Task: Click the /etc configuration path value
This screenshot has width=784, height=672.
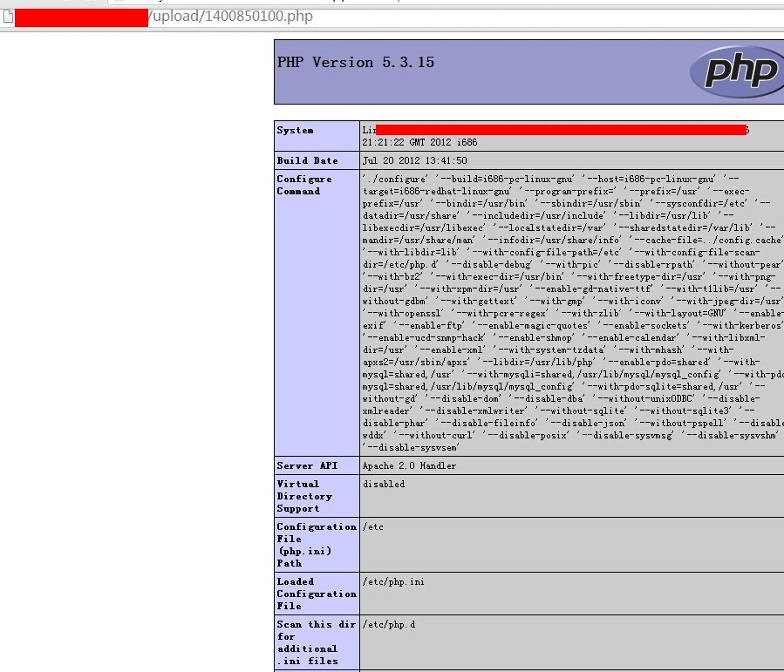Action: click(373, 527)
